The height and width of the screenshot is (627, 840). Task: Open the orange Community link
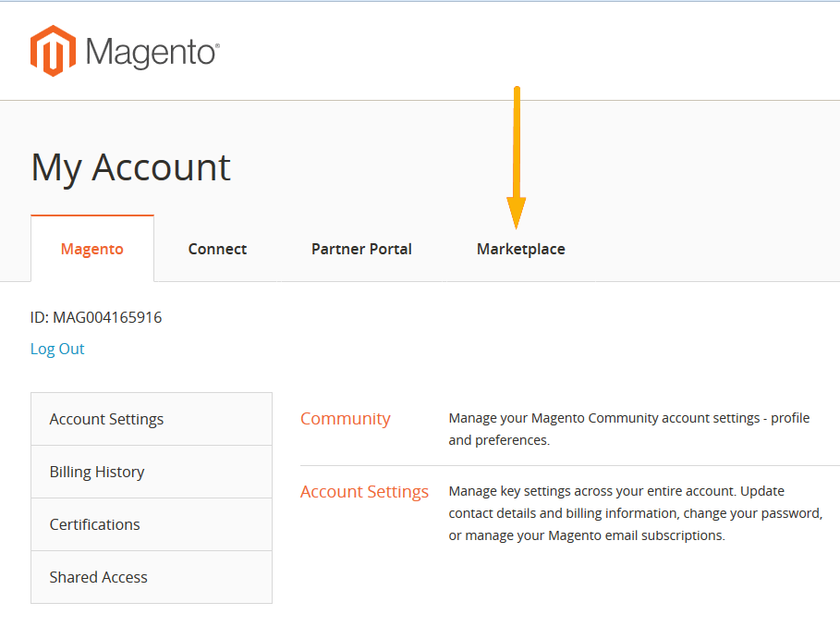click(345, 419)
